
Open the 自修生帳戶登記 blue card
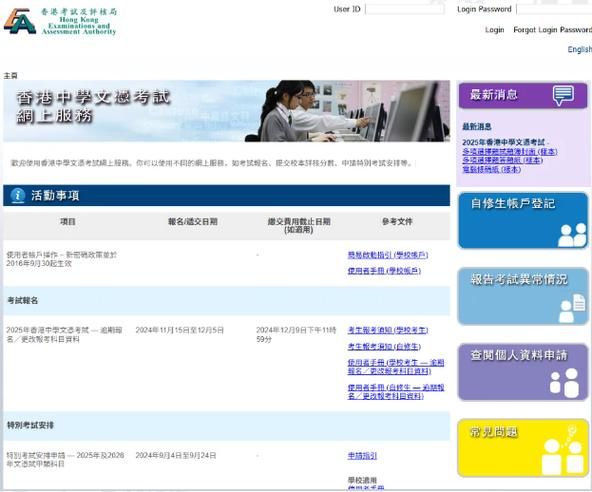[523, 221]
